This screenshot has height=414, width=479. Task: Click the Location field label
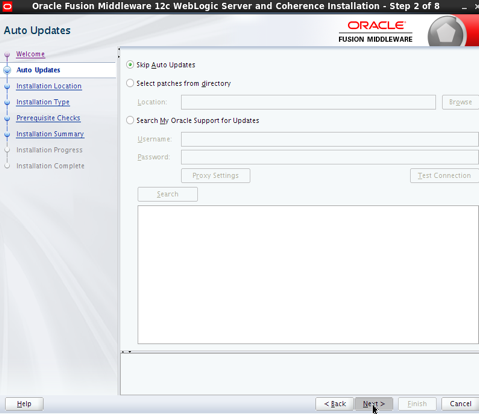tap(152, 102)
